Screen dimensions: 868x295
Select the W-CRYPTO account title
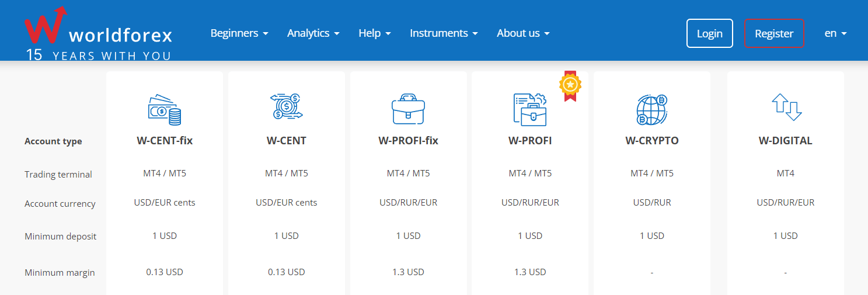coord(652,141)
